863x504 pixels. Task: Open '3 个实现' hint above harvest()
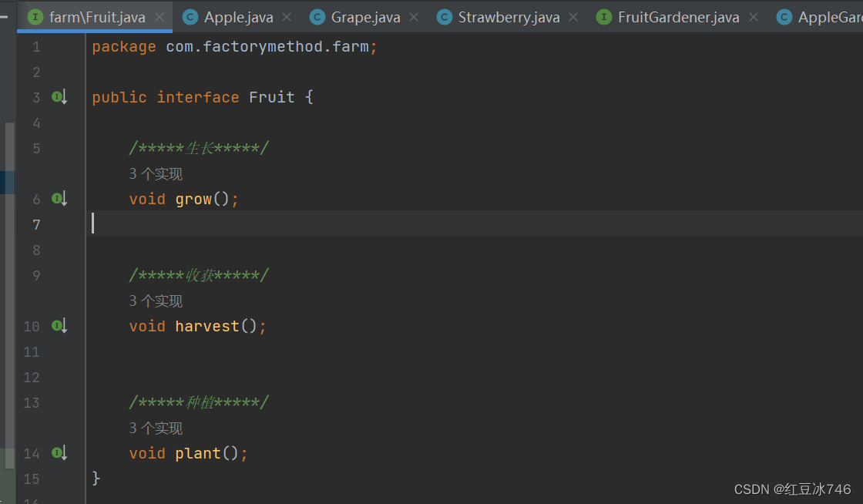156,301
